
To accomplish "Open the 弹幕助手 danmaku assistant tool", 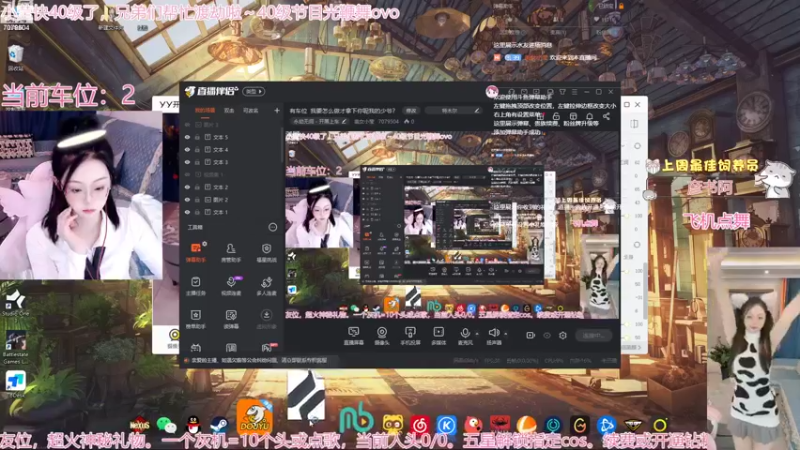I will click(x=195, y=252).
